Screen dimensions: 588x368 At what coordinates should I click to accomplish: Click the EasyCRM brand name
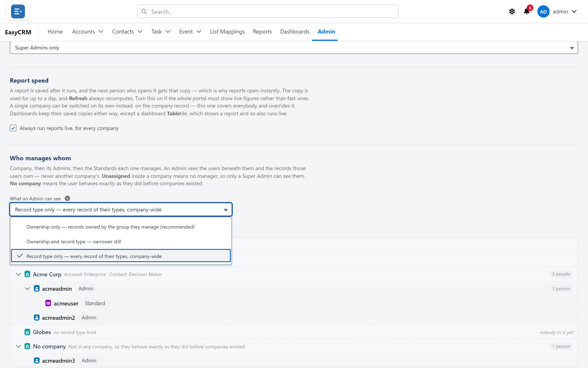pyautogui.click(x=18, y=32)
